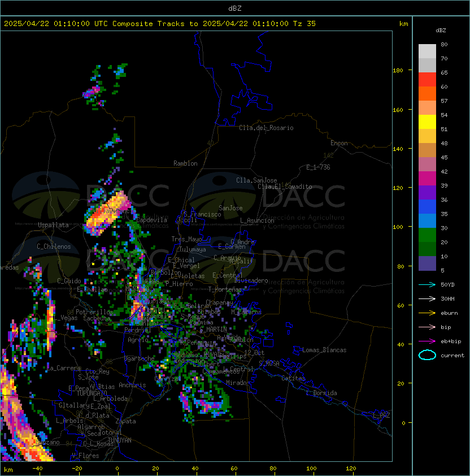Click the Clla.del_Rosario location label
This screenshot has height=476, width=470.
point(266,128)
